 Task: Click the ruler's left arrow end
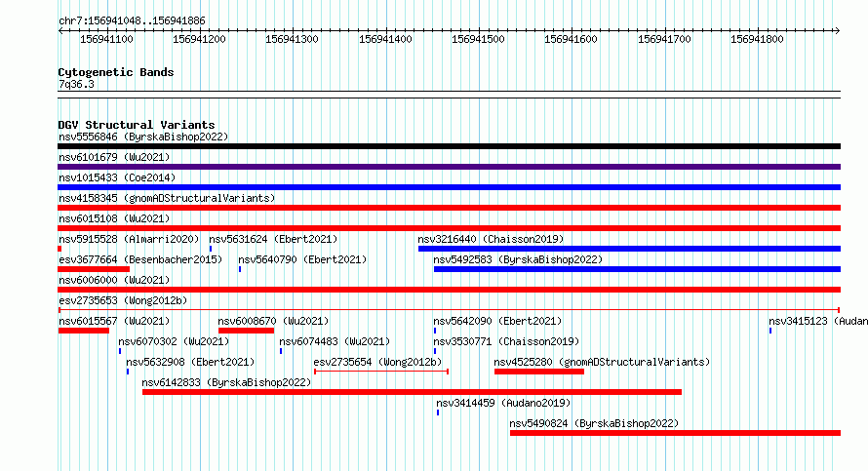click(x=60, y=31)
